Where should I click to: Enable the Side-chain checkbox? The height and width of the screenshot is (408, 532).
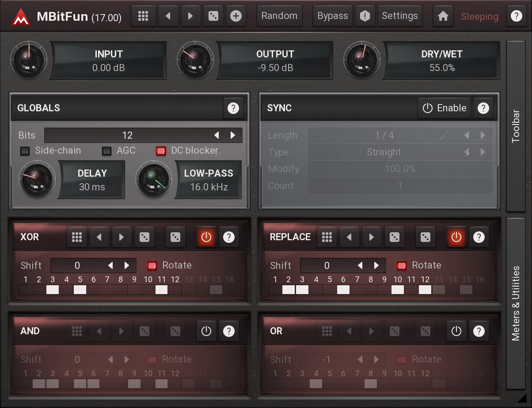25,151
